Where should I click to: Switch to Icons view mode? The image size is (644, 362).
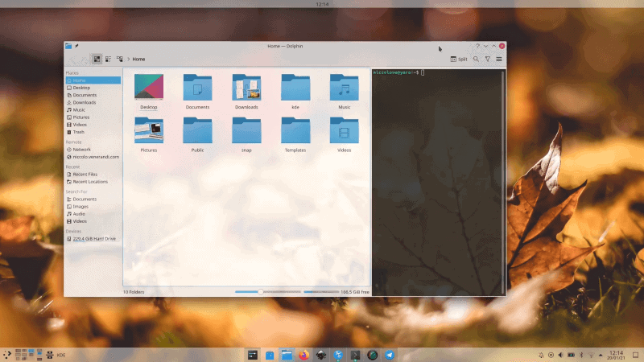[x=97, y=59]
